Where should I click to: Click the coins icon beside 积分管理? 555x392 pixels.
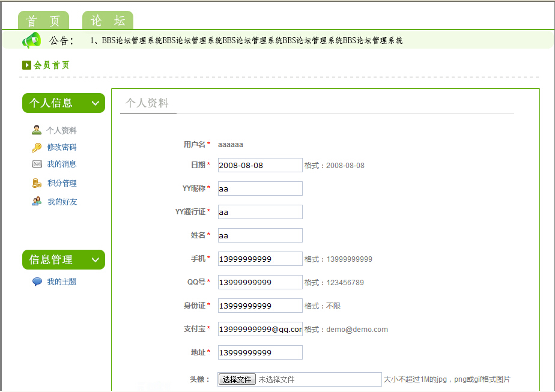37,183
